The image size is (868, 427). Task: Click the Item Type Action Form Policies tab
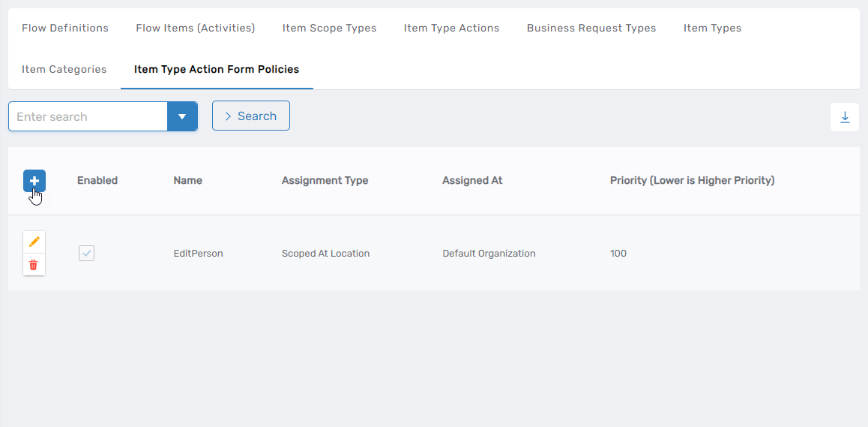click(217, 69)
